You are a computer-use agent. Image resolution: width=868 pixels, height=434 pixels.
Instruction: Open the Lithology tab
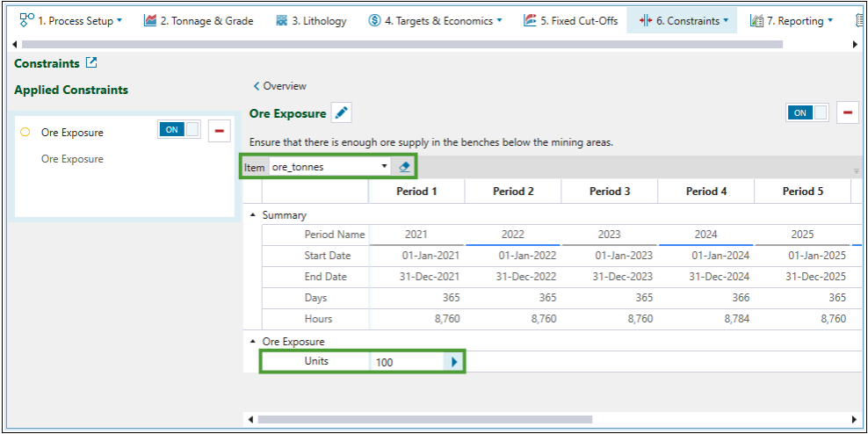[311, 21]
